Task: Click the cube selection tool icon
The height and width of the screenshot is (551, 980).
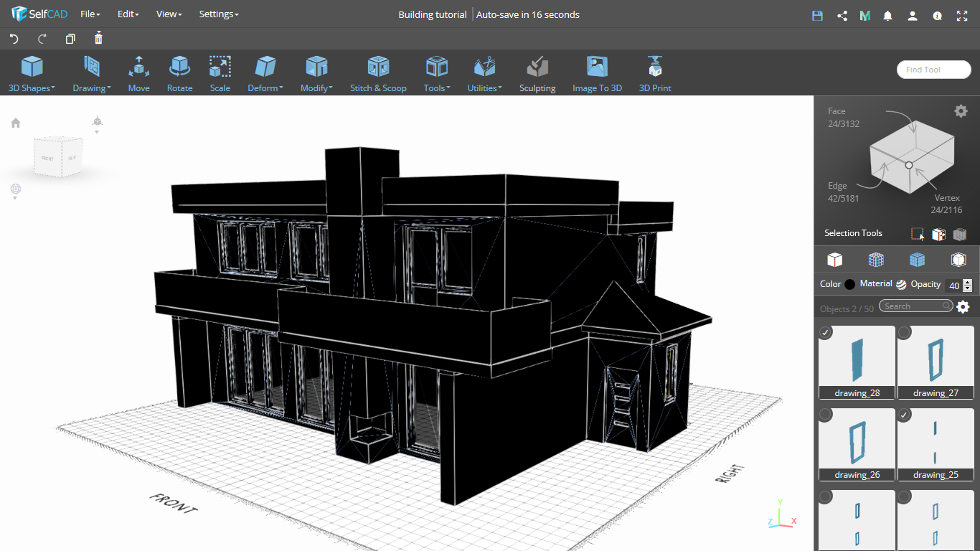Action: pos(938,234)
